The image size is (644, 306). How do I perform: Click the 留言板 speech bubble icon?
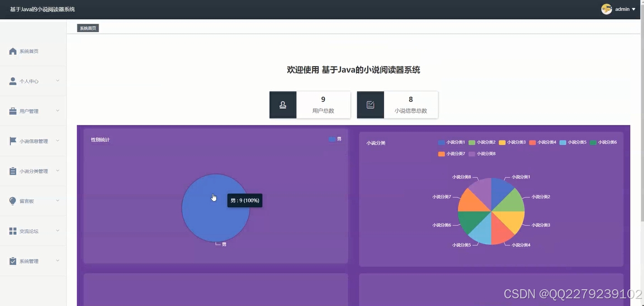[12, 201]
